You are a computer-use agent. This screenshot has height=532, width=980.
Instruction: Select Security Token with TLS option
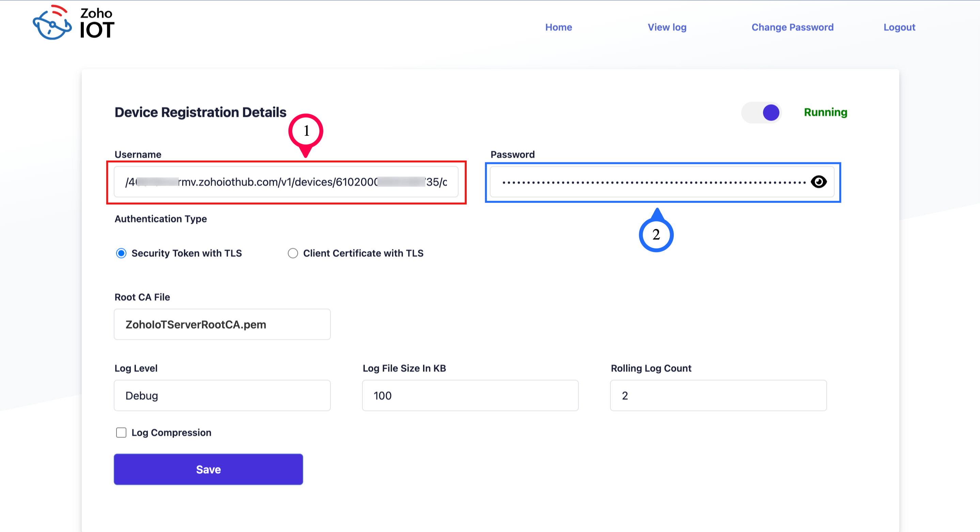point(121,253)
